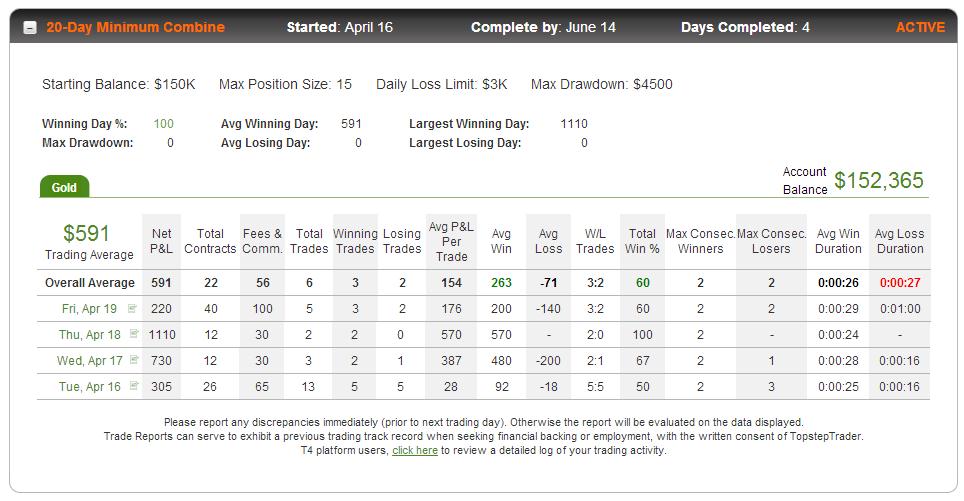The image size is (964, 501).
Task: Open the Fri, Apr 19 daily report
Action: (89, 309)
